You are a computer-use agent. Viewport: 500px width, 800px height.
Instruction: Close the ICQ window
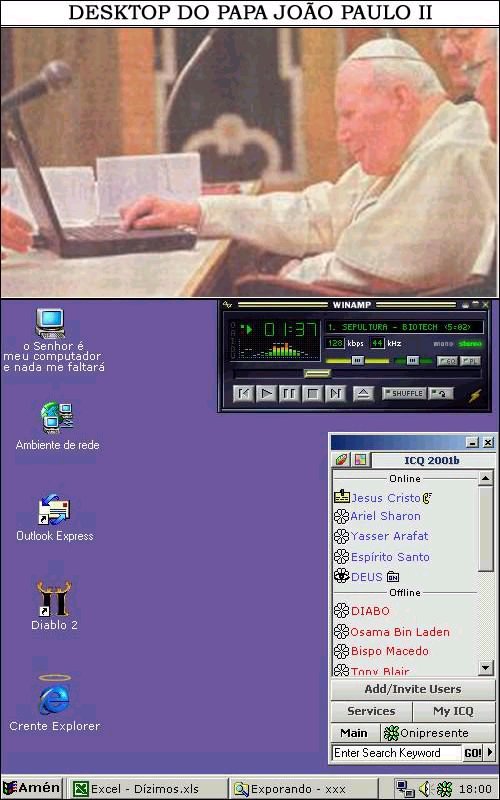(488, 442)
